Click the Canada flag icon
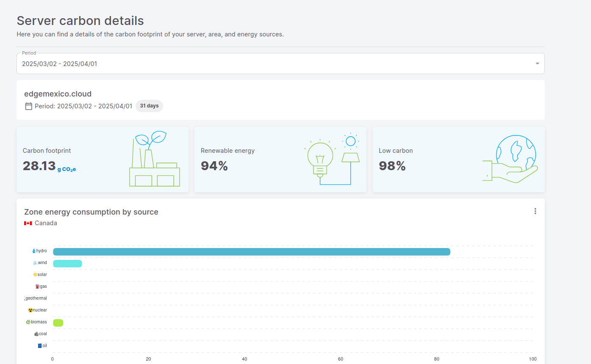The image size is (591, 364). (28, 223)
